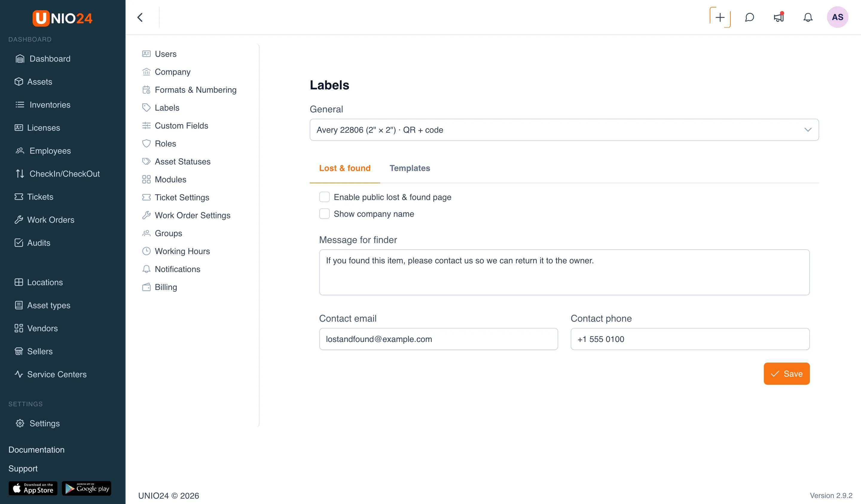Click the Assets cube icon
Screen dimensions: 861x504
(x=19, y=82)
